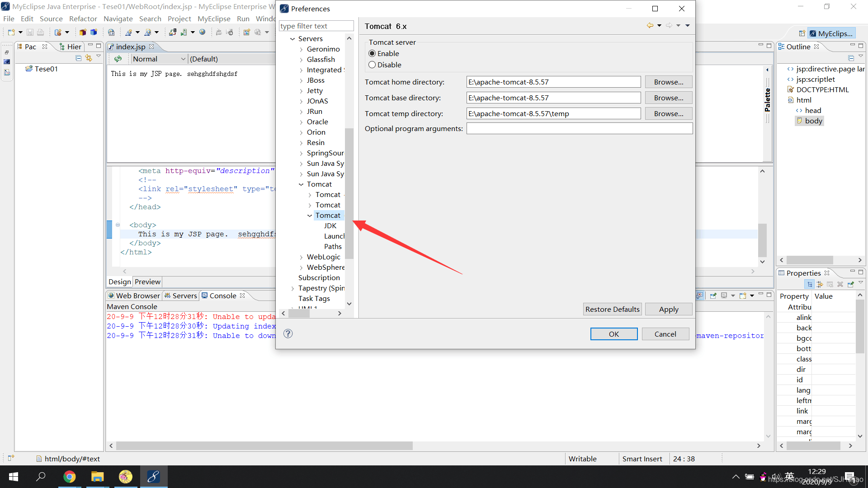The width and height of the screenshot is (868, 488).
Task: Click the Print toolbar icon
Action: coord(40,32)
